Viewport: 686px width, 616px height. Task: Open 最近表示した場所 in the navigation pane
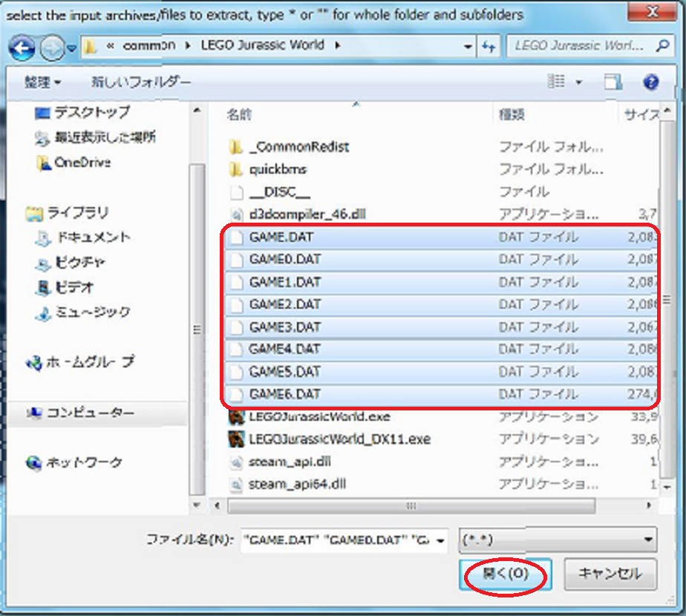click(x=95, y=137)
